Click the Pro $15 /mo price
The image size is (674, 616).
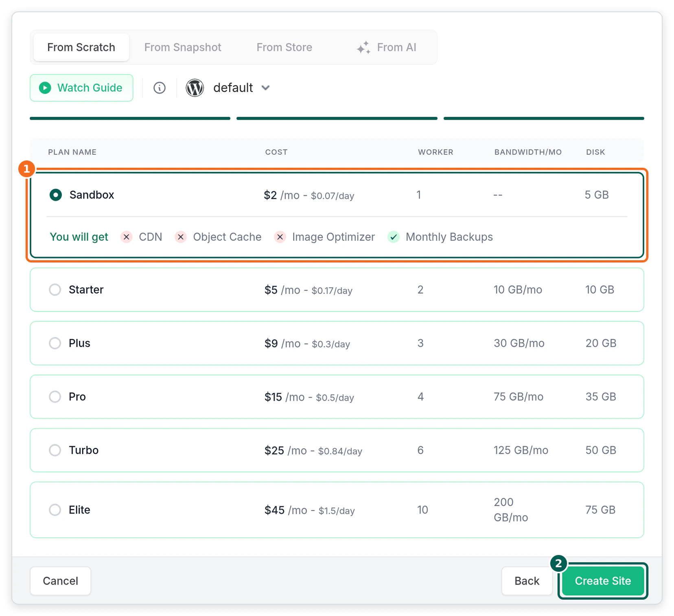pos(284,397)
